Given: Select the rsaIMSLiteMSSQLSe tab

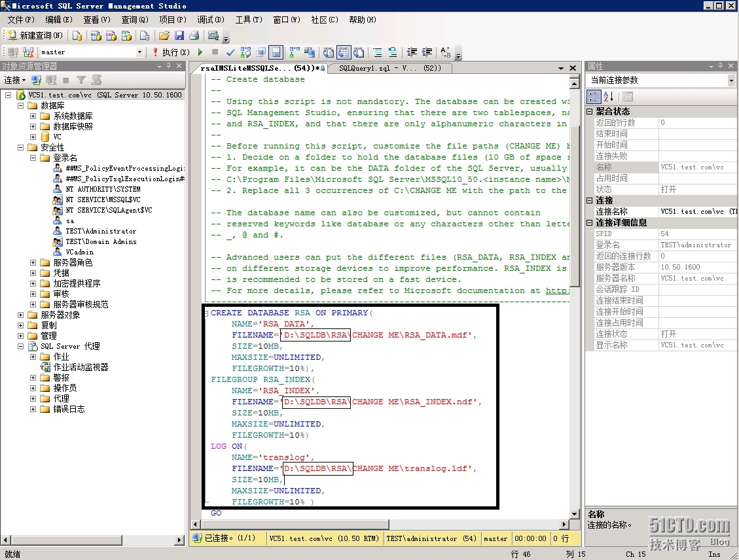Looking at the screenshot, I should point(259,68).
